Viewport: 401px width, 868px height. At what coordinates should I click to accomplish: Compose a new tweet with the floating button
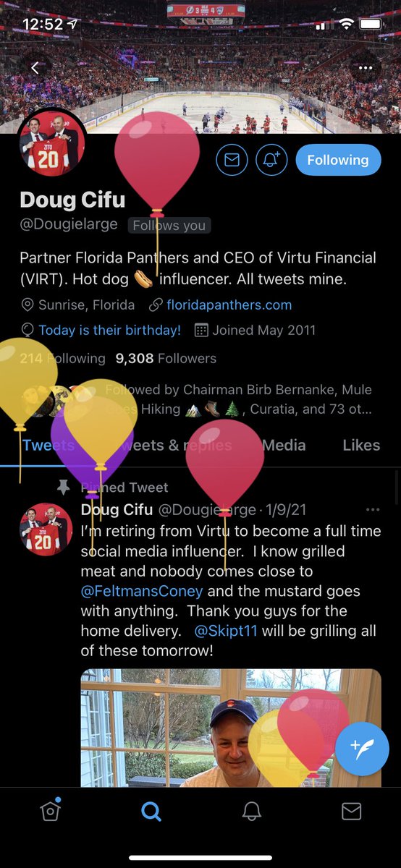[362, 749]
